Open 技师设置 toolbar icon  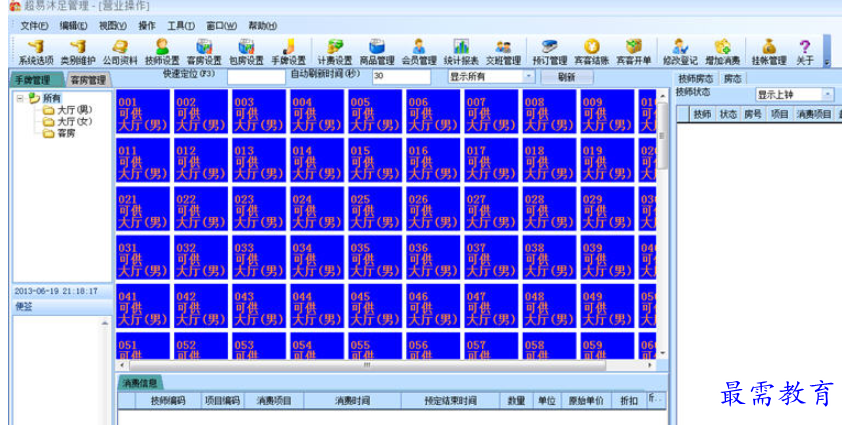[x=162, y=53]
